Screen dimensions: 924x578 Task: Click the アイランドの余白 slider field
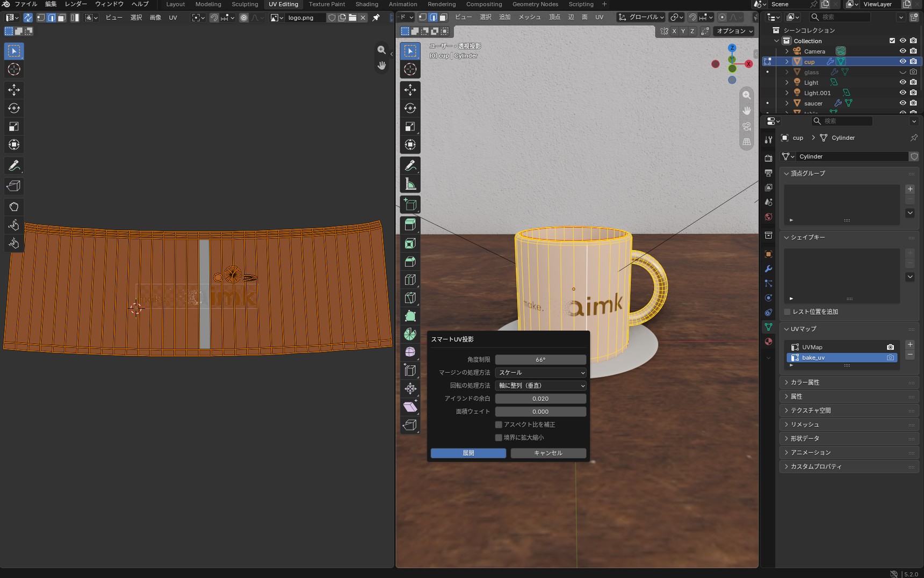click(x=540, y=399)
